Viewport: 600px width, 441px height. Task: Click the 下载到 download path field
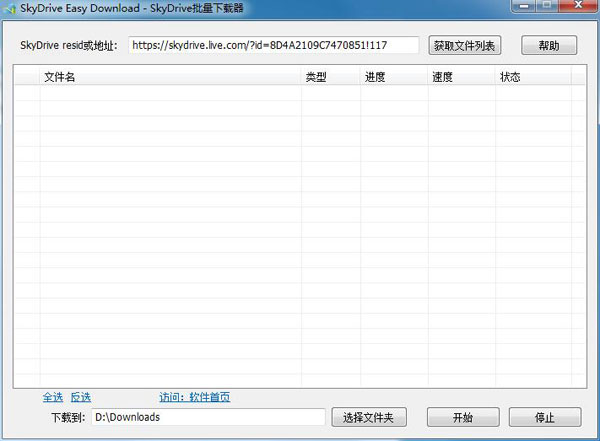(x=208, y=417)
